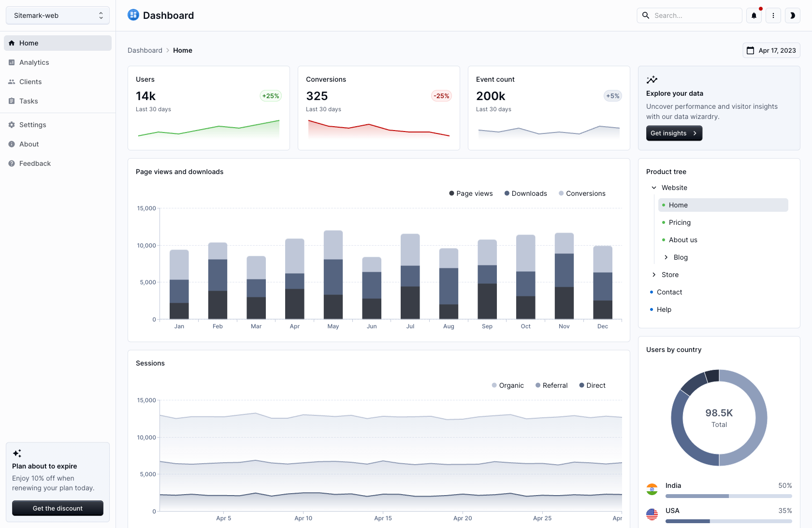Screen dimensions: 812x528
Task: Expand the Blog tree node
Action: [666, 257]
